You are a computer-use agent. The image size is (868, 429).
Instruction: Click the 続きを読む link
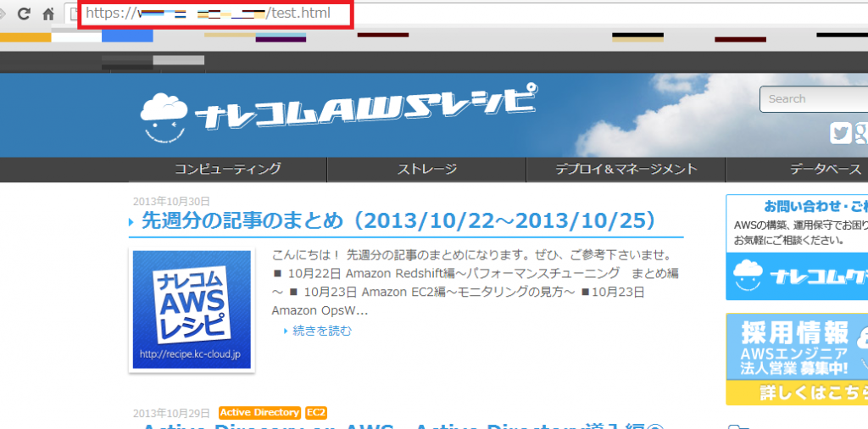(x=321, y=331)
